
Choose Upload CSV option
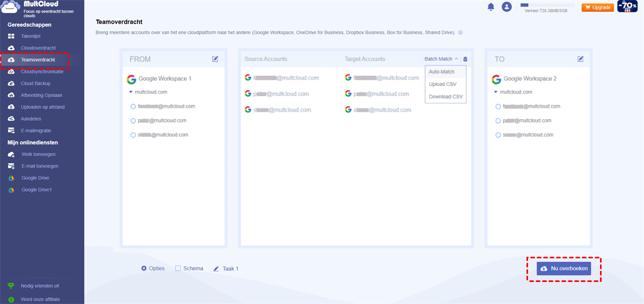point(445,84)
